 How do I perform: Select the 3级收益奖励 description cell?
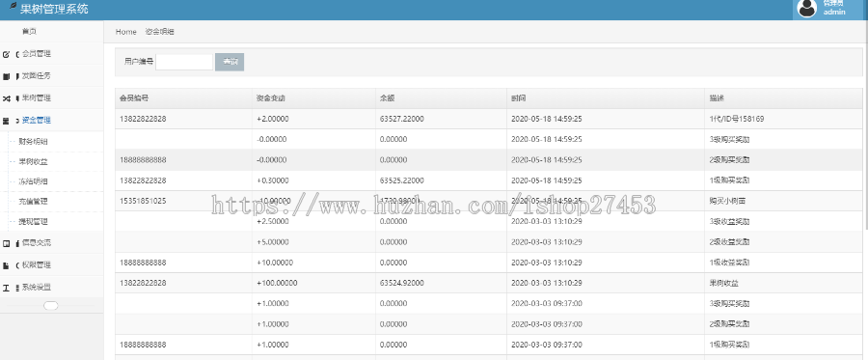coord(730,222)
